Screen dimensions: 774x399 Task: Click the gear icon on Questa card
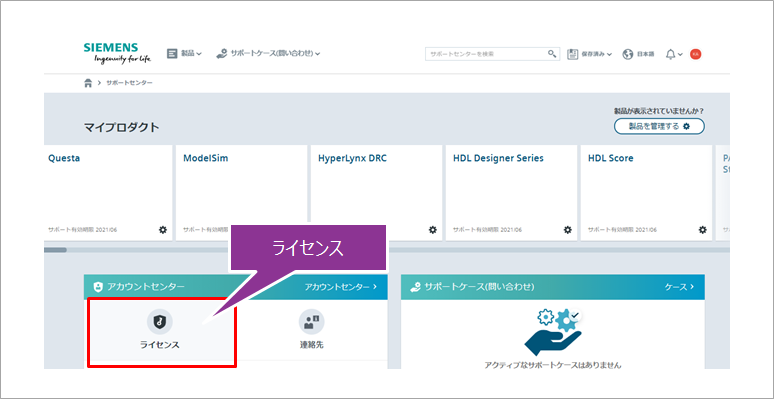coord(163,230)
